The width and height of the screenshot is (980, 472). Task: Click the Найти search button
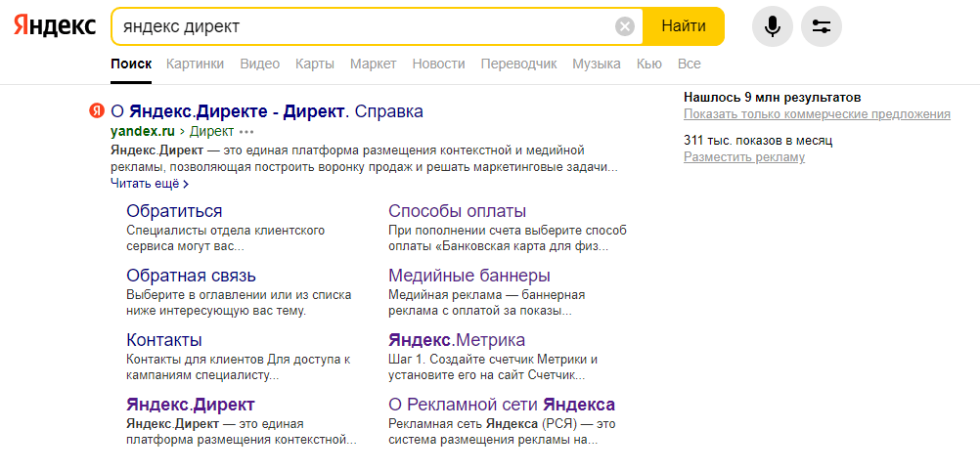click(x=684, y=26)
